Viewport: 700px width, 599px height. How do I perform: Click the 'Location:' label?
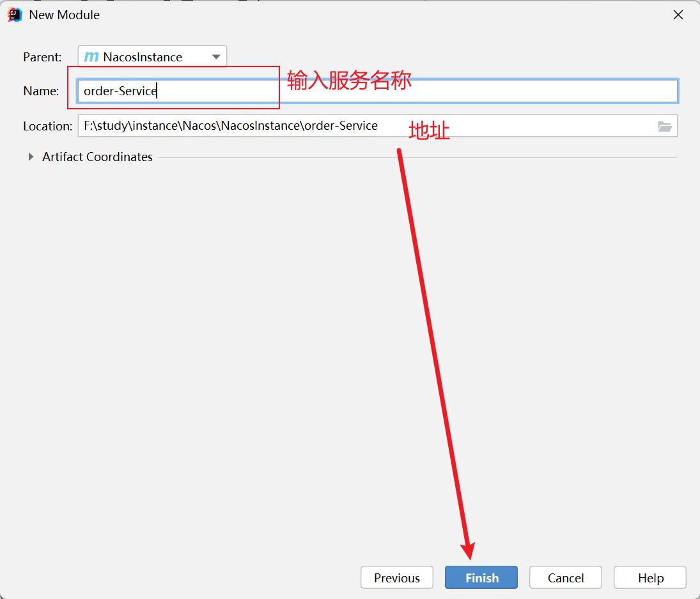(x=48, y=127)
